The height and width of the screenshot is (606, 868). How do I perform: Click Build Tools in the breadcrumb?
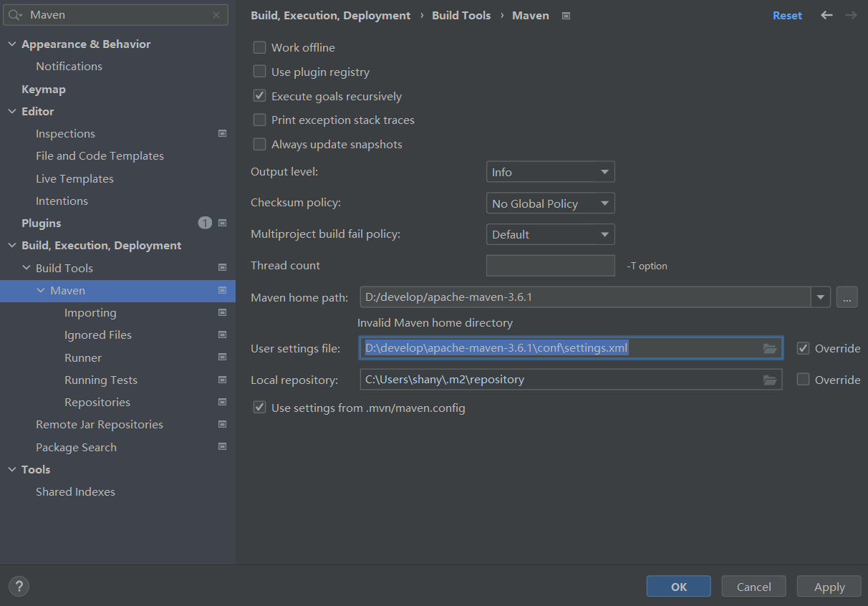click(x=461, y=15)
